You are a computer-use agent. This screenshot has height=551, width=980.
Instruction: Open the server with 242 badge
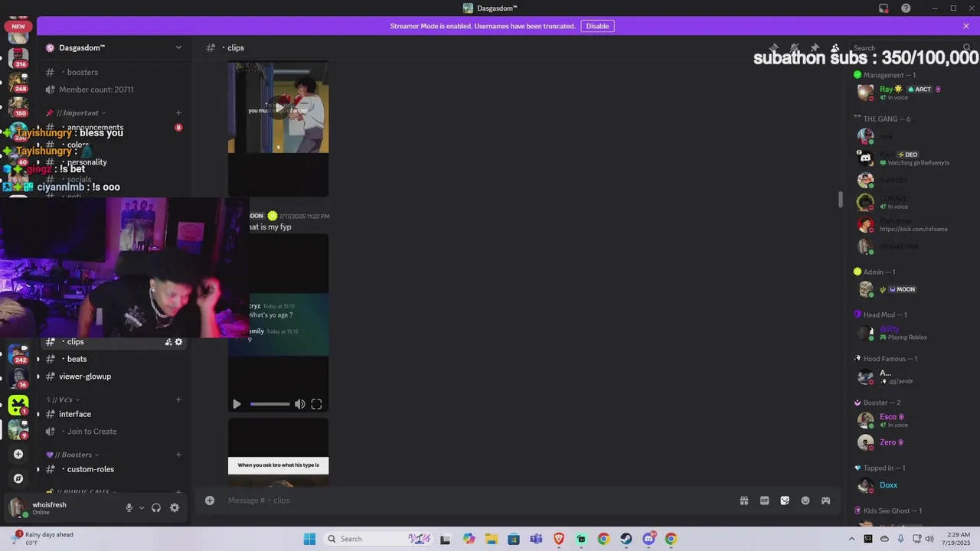click(18, 354)
